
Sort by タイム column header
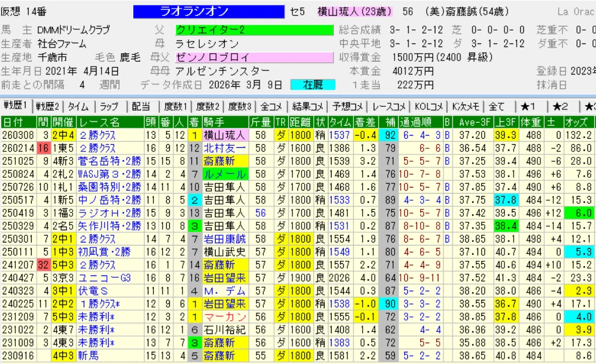tap(340, 122)
